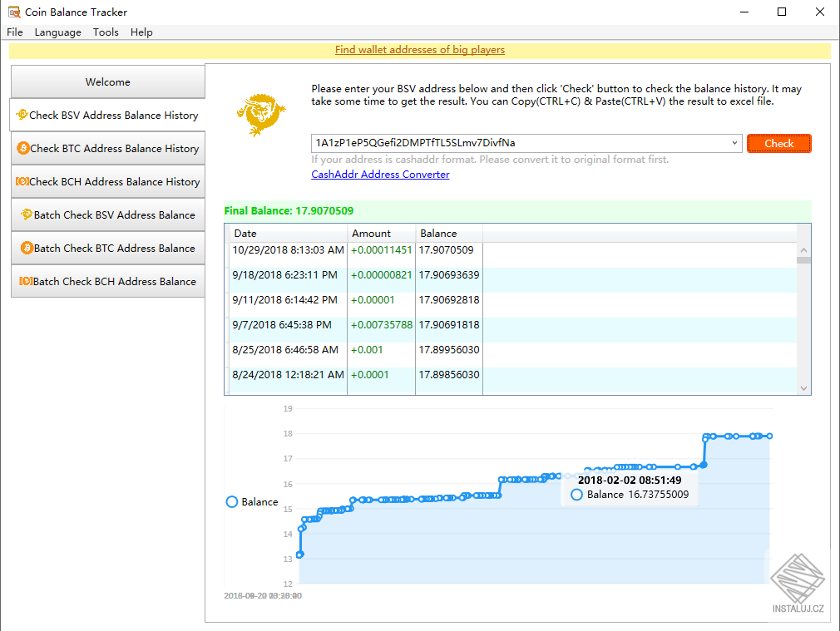Open the Help menu
The image size is (840, 631).
point(141,32)
